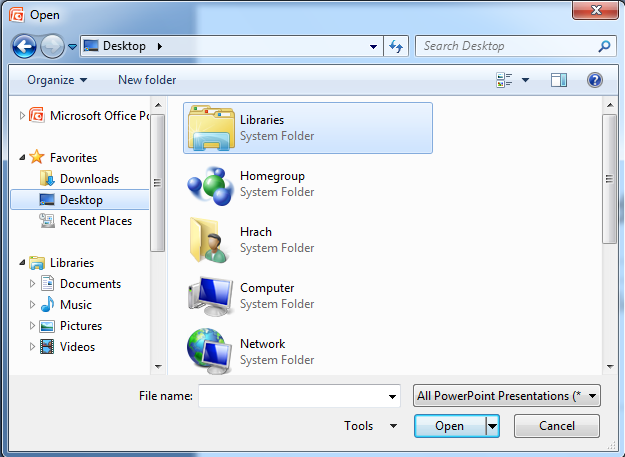Viewport: 625px width, 457px height.
Task: Click the Back navigation arrow button
Action: pyautogui.click(x=24, y=46)
